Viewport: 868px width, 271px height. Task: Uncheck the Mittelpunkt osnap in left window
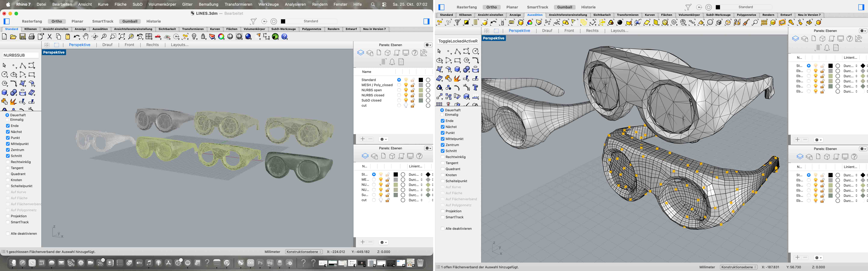(x=8, y=144)
